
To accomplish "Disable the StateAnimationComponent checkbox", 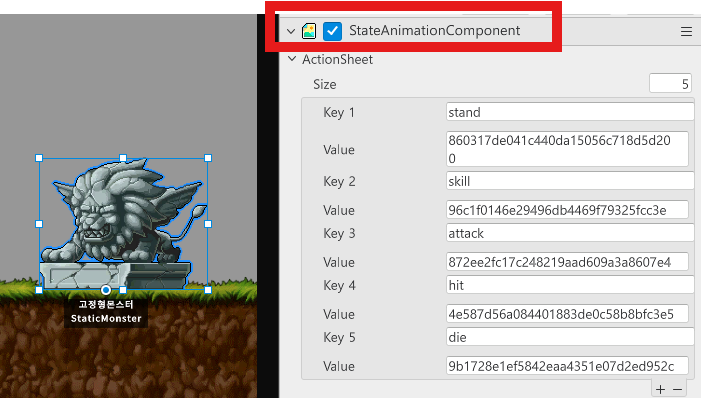I will 332,31.
